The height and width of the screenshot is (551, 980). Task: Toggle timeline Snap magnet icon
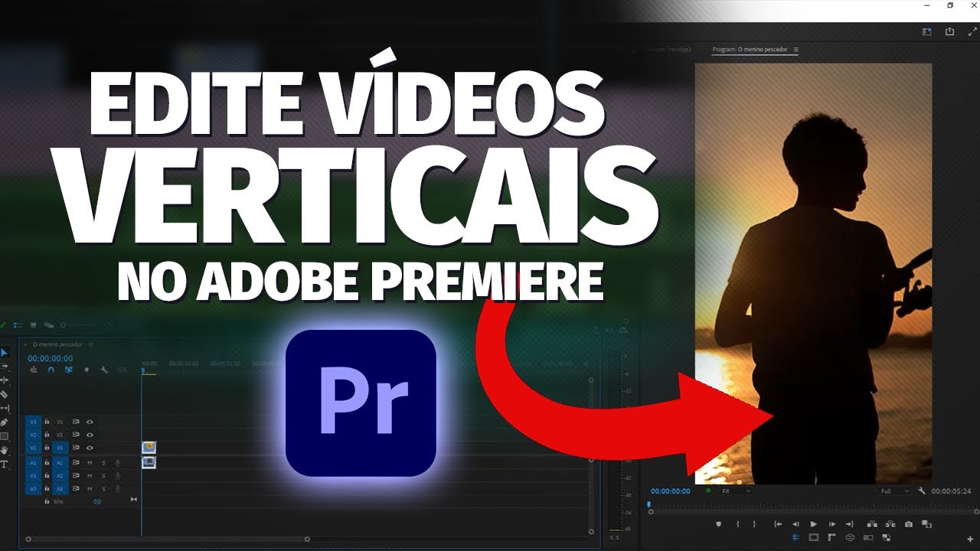point(51,370)
